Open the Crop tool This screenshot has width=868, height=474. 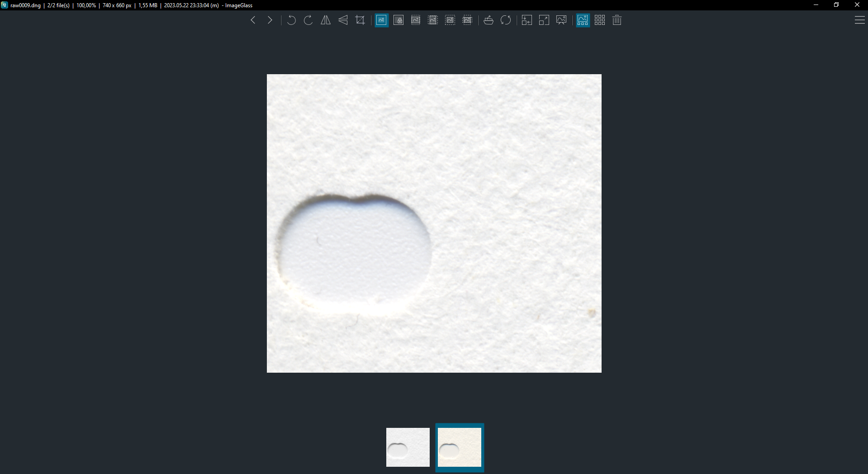pos(360,20)
